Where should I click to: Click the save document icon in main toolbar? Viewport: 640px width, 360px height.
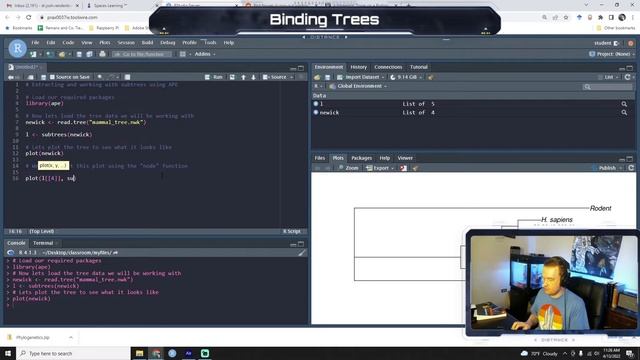click(x=79, y=54)
